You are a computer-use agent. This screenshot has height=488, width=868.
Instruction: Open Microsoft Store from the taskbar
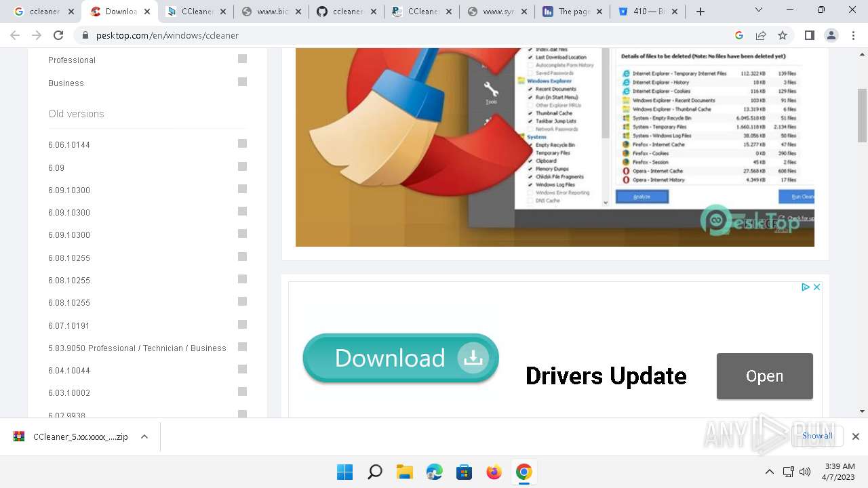point(465,472)
